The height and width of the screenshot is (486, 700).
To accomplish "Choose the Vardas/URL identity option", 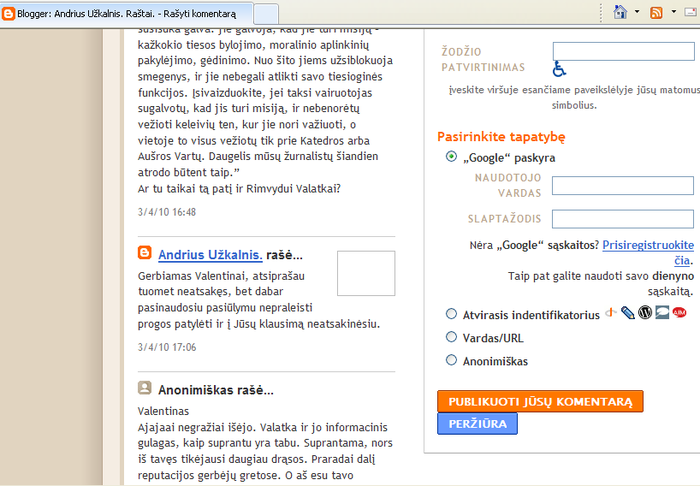I will [452, 337].
